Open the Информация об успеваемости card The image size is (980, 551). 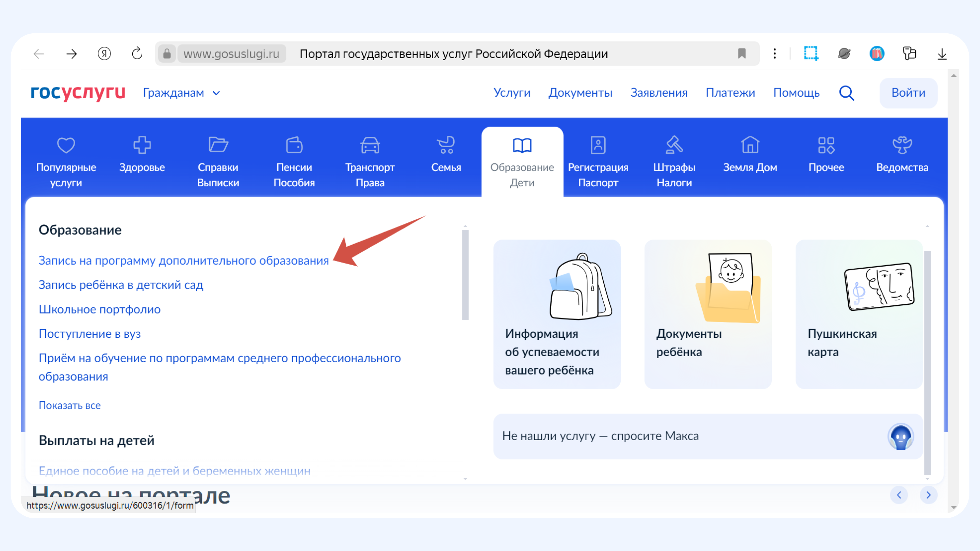click(557, 314)
